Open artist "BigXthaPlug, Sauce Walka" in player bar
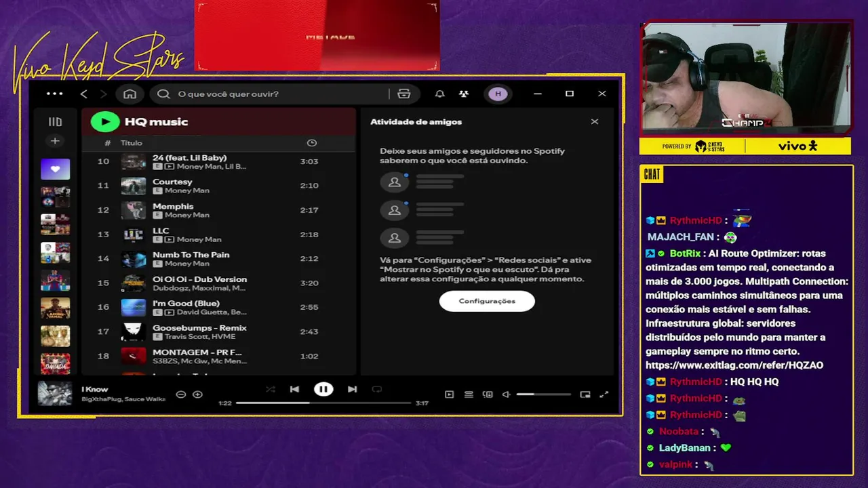This screenshot has height=488, width=868. tap(123, 399)
